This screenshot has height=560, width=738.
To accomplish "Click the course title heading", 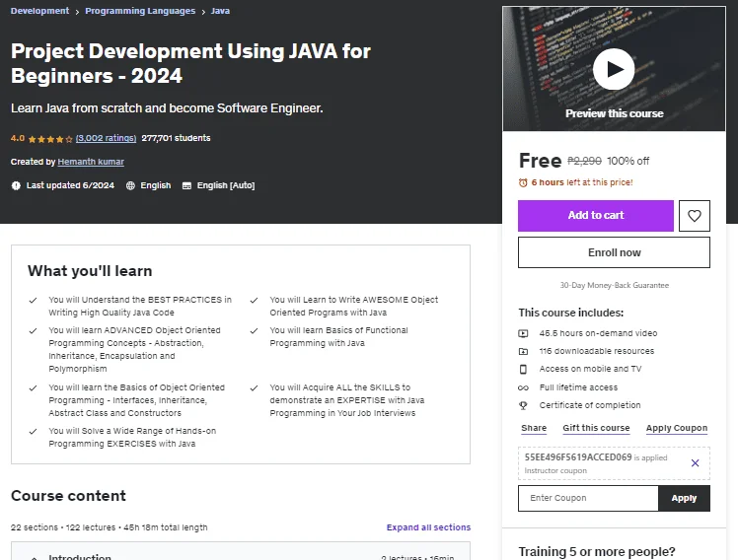I will click(190, 63).
